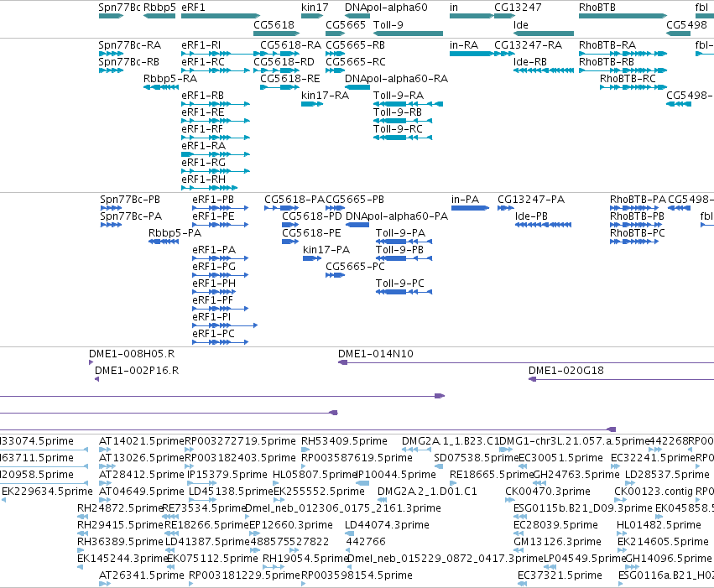Click the kin17-RA transcript label
Image resolution: width=714 pixels, height=588 pixels.
pyautogui.click(x=326, y=96)
